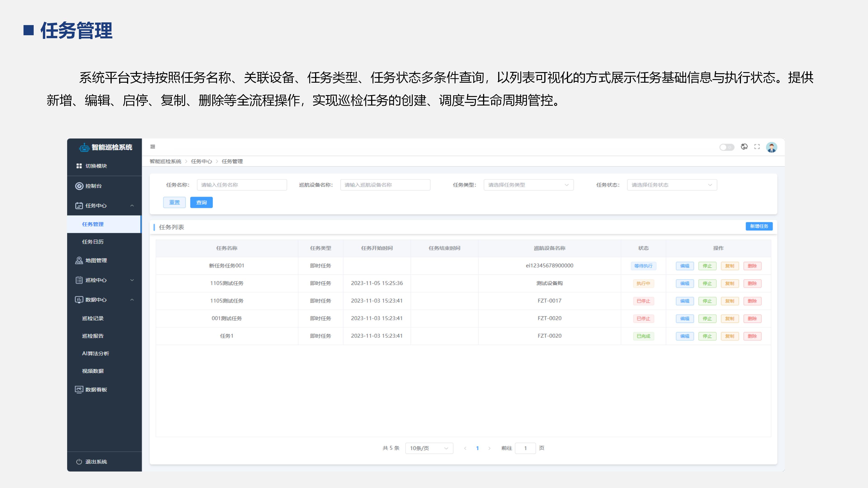Screen dimensions: 868x488
Task: Stop the task with device 测试设备购
Action: (x=707, y=284)
